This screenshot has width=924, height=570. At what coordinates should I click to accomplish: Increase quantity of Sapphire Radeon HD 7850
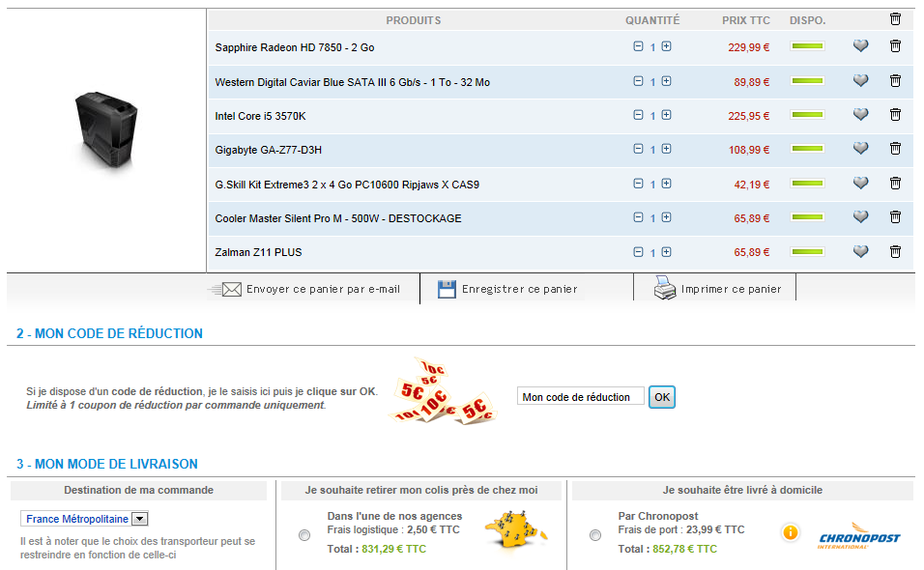click(667, 46)
